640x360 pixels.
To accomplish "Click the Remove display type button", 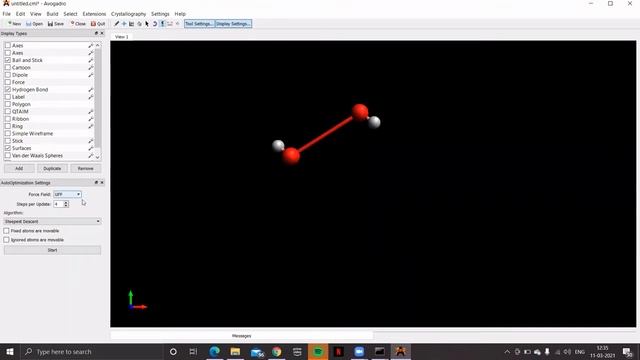I will (85, 169).
